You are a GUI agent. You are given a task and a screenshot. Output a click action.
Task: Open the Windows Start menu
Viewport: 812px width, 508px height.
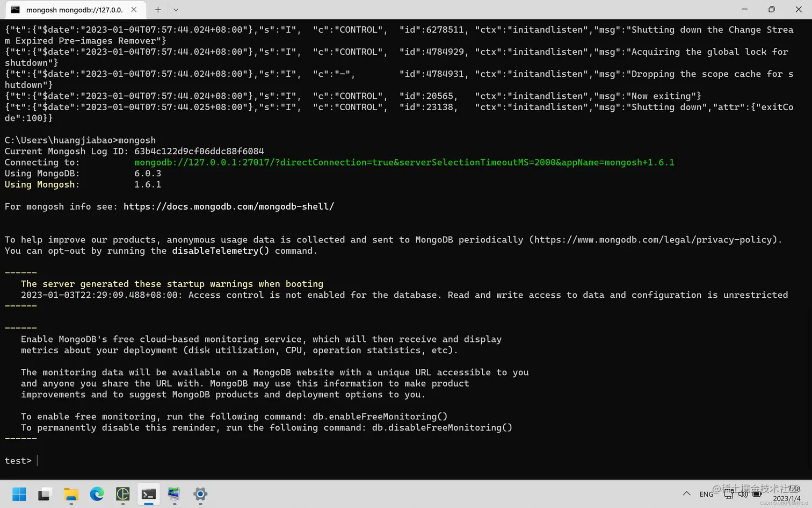click(19, 494)
